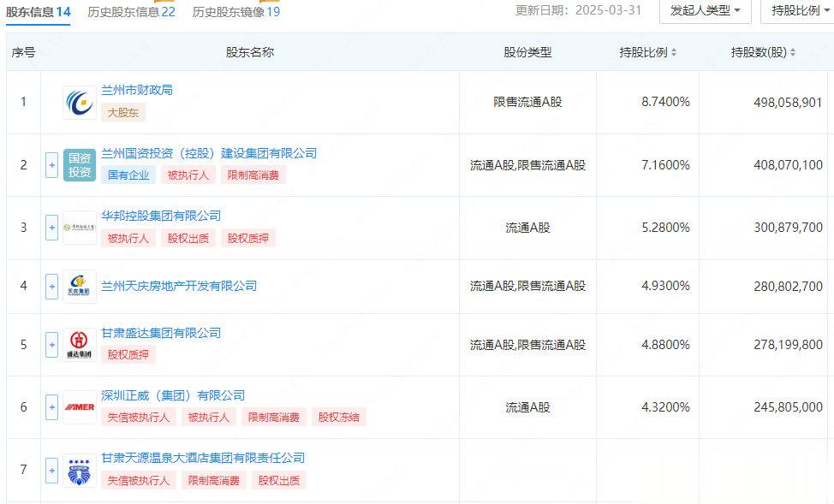Click 限制高消费 tag under 深圳正威
Screen dimensions: 834x504
[x=274, y=418]
